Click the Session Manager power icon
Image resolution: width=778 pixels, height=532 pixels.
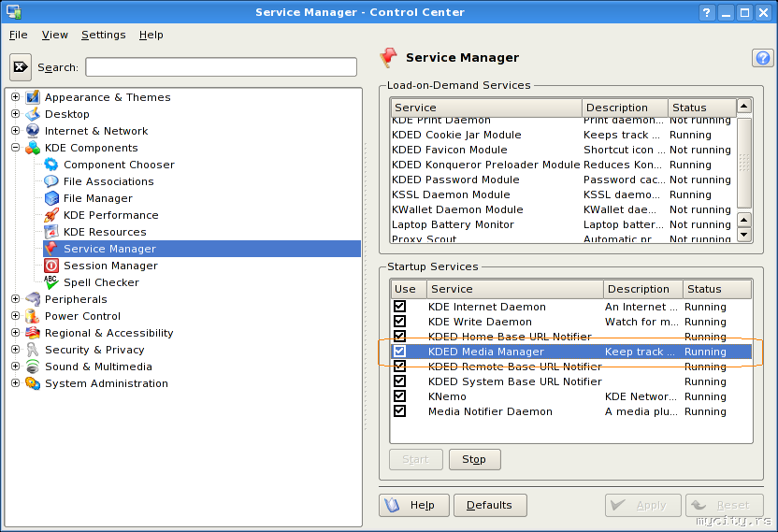pyautogui.click(x=51, y=266)
